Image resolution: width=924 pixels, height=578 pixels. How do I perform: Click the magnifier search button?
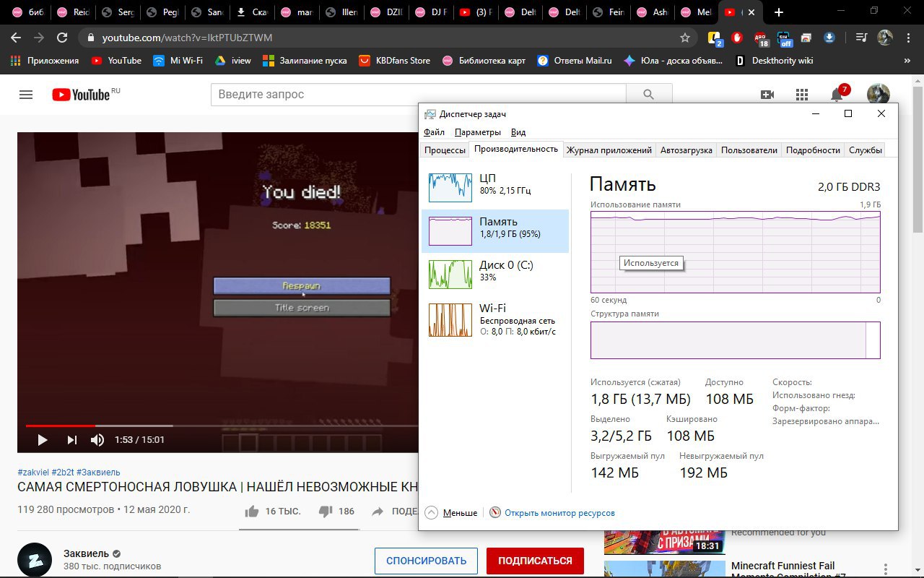(648, 95)
